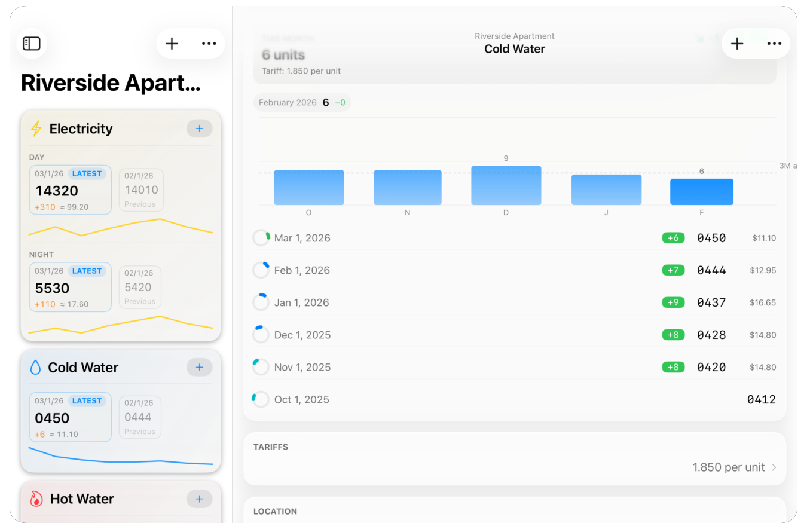Add a reading to the Cold Water card
Screen dimensions: 807x532
point(200,367)
